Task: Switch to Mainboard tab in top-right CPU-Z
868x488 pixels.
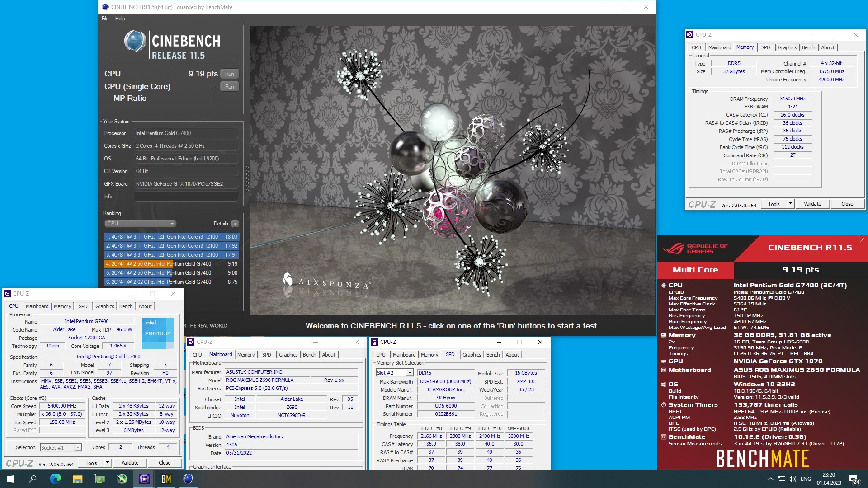Action: 719,47
